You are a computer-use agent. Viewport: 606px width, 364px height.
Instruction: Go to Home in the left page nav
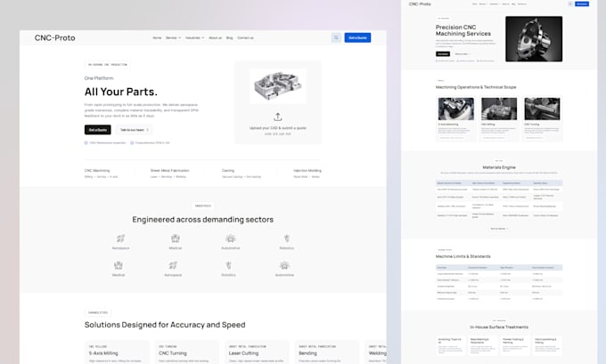[x=157, y=38]
